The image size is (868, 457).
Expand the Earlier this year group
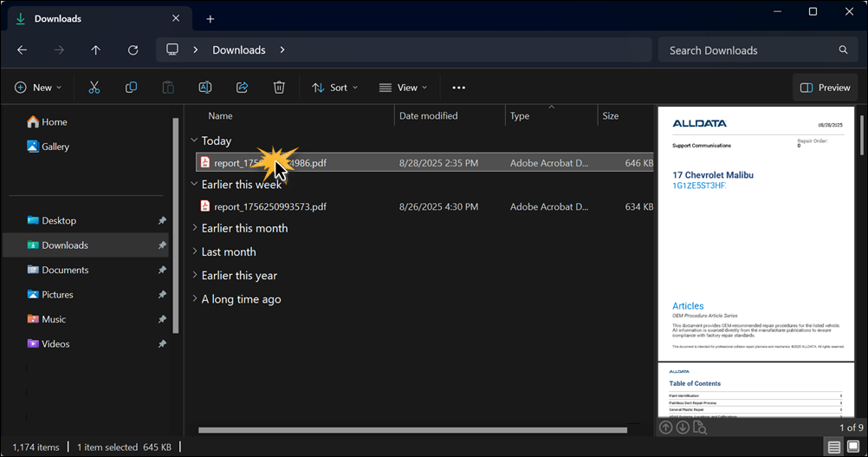point(194,275)
